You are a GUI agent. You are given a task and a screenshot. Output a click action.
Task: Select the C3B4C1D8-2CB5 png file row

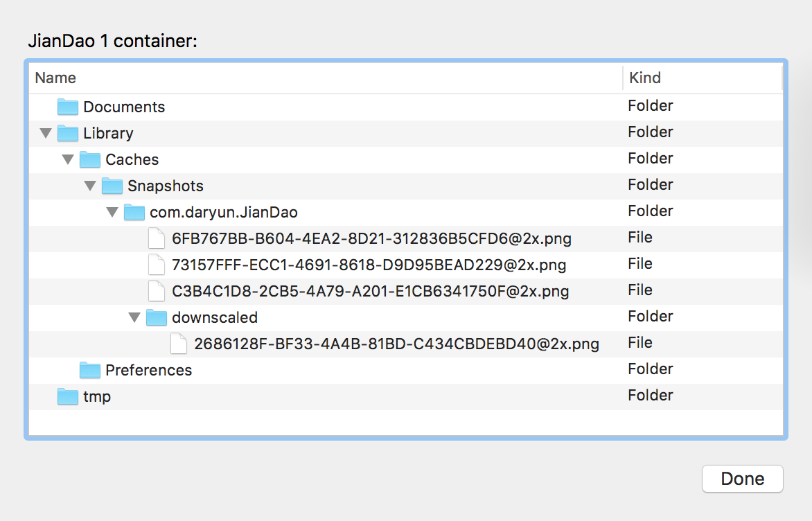click(370, 291)
